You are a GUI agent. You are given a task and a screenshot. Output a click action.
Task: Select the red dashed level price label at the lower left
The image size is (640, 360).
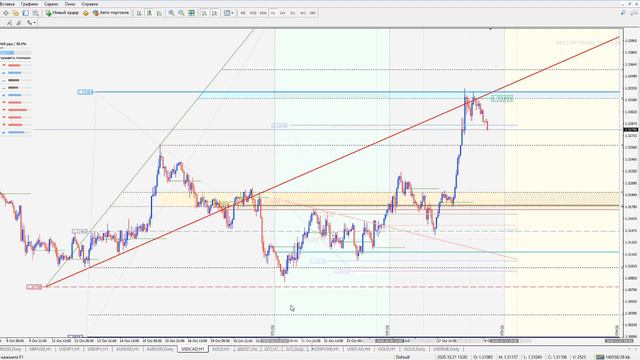[34, 287]
